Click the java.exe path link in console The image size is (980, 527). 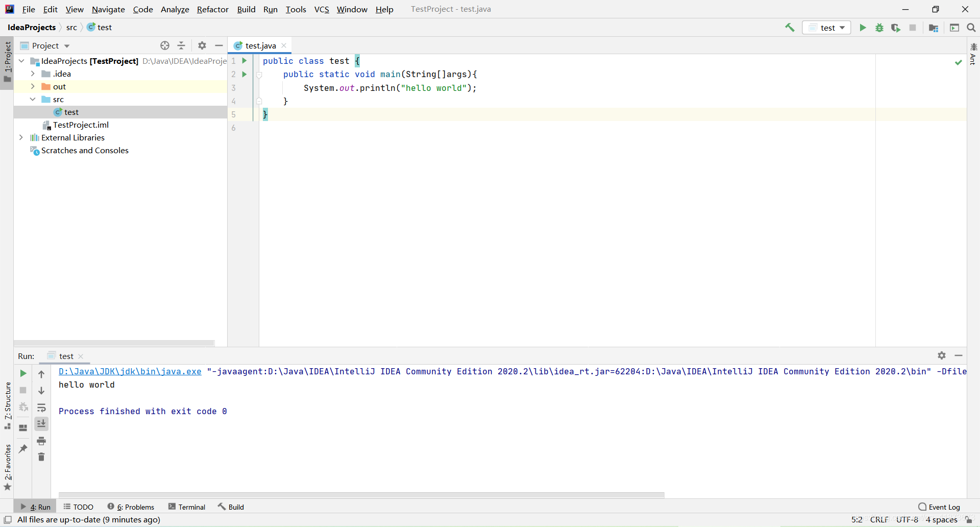pos(130,371)
